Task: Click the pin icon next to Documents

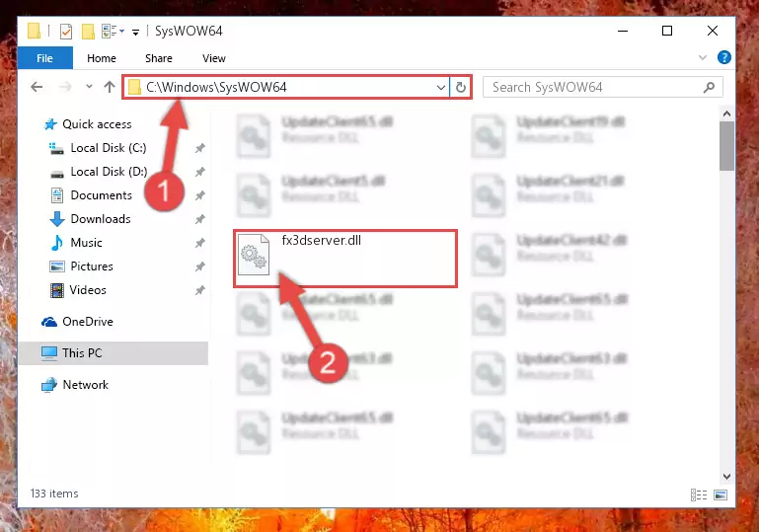Action: pyautogui.click(x=200, y=195)
